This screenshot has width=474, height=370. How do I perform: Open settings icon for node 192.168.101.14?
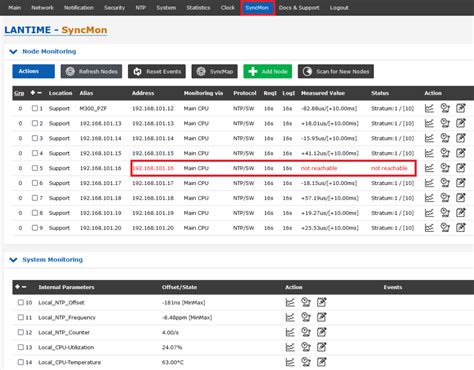point(445,138)
